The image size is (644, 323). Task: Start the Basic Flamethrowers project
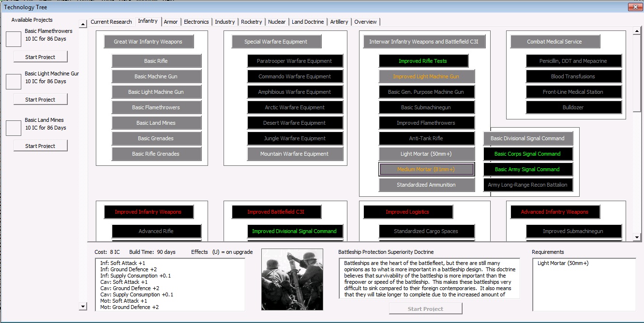pos(41,57)
